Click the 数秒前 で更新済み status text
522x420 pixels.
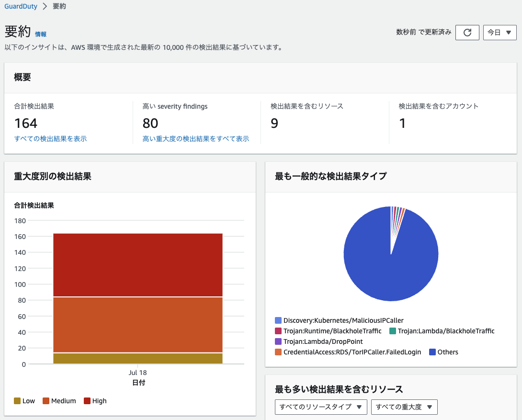[424, 32]
